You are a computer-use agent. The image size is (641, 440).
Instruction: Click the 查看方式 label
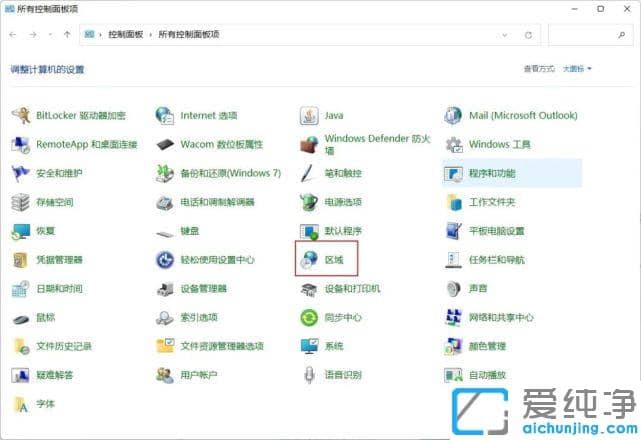tap(540, 69)
